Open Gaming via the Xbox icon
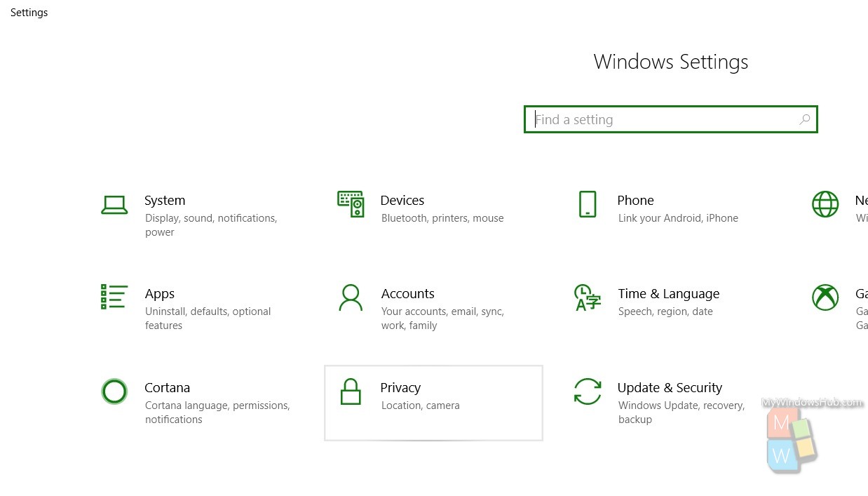 tap(825, 297)
